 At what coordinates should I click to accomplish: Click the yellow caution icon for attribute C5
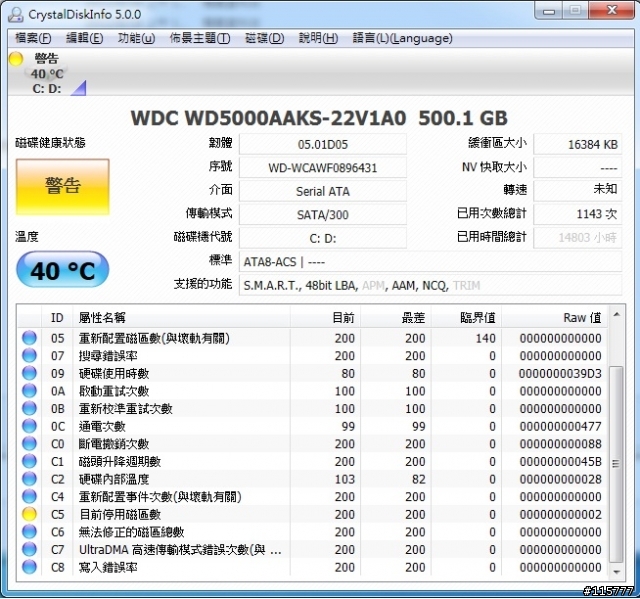[29, 514]
